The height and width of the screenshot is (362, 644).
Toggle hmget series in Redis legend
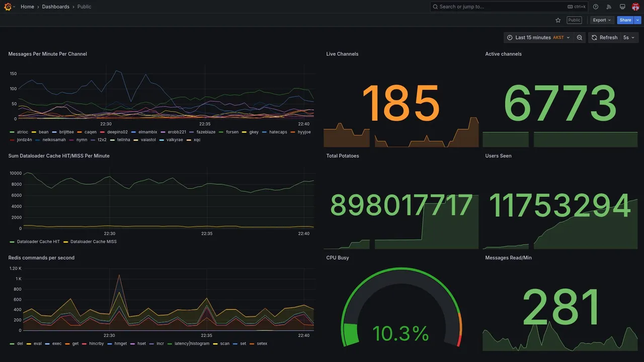tap(121, 344)
